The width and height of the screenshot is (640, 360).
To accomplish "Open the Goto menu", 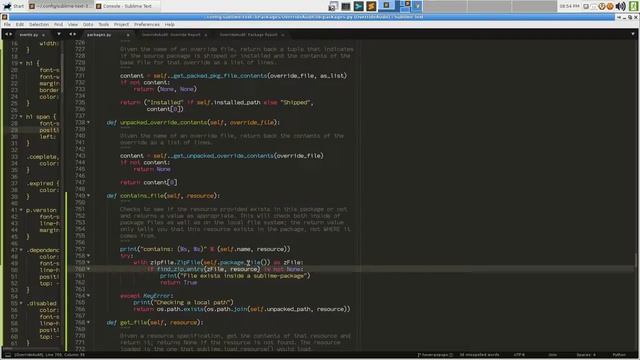I will pos(88,24).
